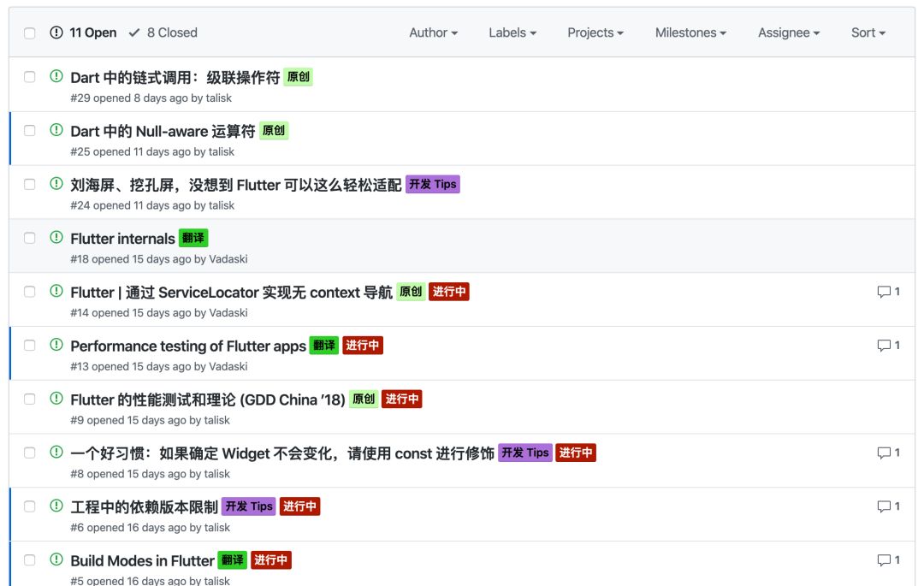
Task: Click the open status icon for issue #9
Action: coord(56,398)
